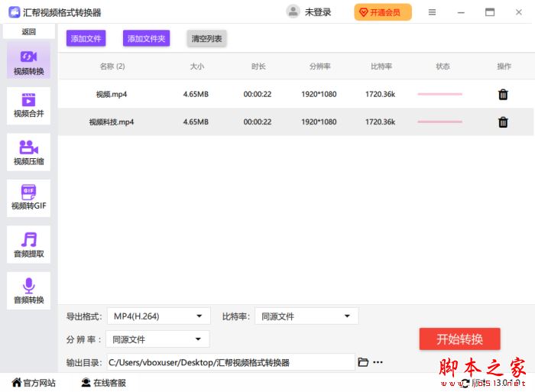This screenshot has height=392, width=535.
Task: Maximize the converter window
Action: [x=490, y=12]
